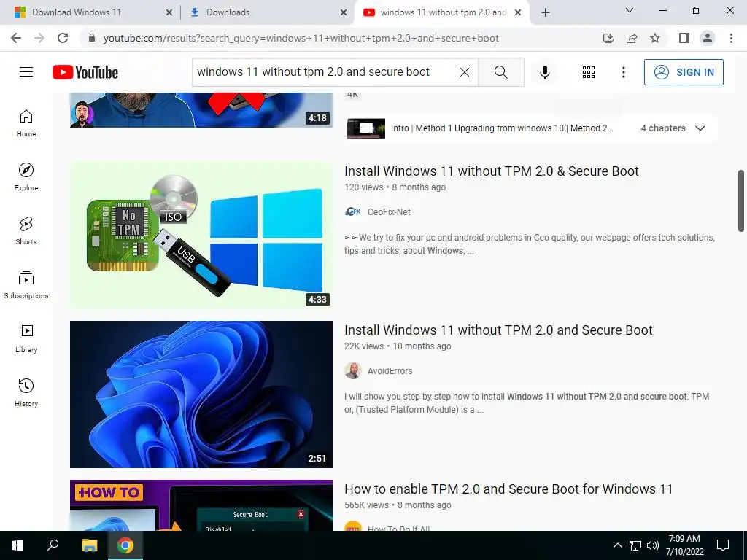The width and height of the screenshot is (747, 560).
Task: Play the No TPM USB ISO thumbnail video
Action: click(x=201, y=236)
